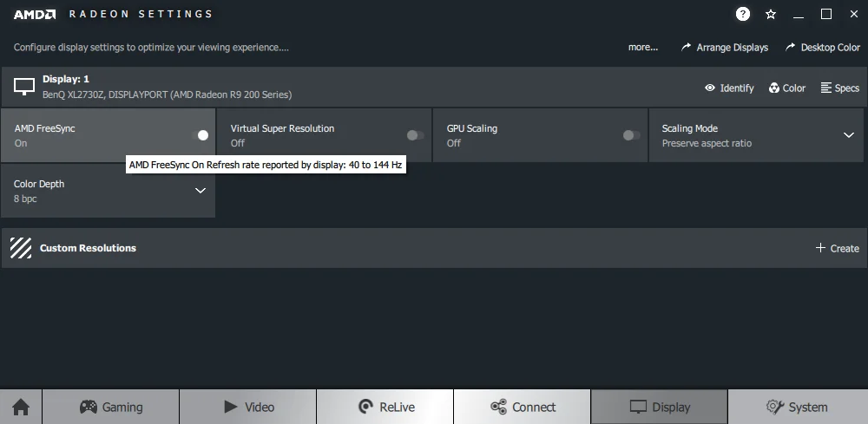This screenshot has height=424, width=868.
Task: Enable Virtual Super Resolution switch
Action: click(415, 135)
